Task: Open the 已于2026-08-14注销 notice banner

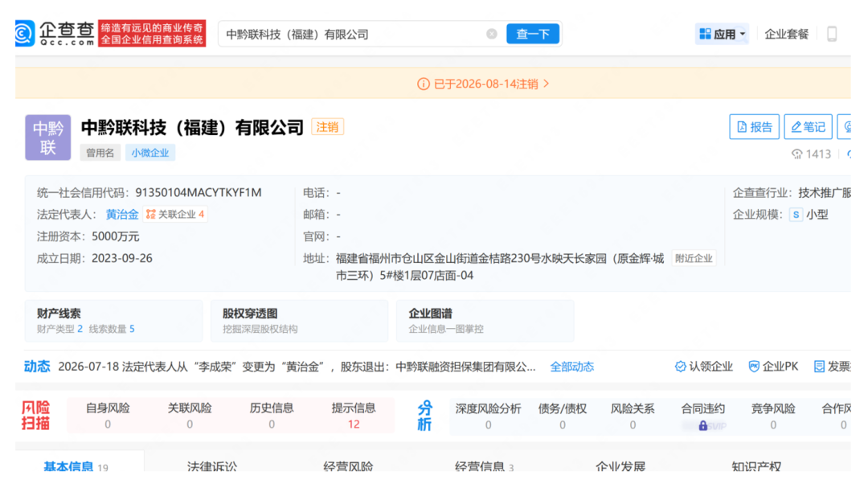Action: coord(483,84)
